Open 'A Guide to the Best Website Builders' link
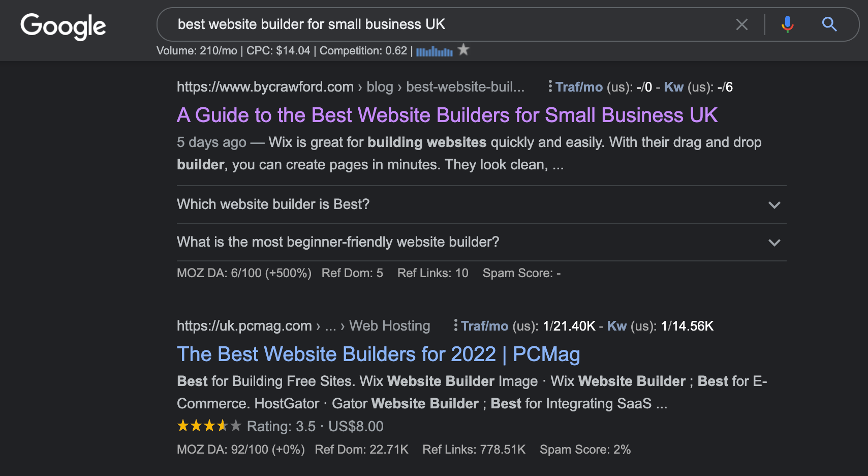The image size is (868, 476). (447, 115)
